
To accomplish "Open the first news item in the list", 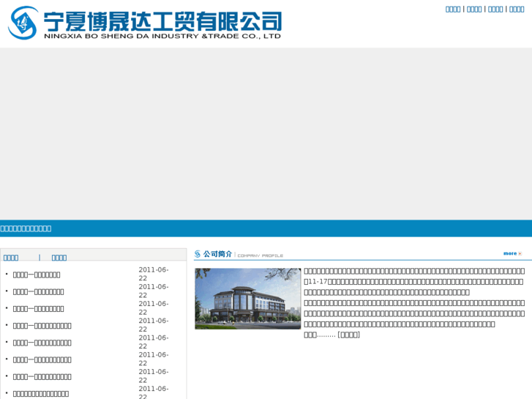I will click(37, 275).
